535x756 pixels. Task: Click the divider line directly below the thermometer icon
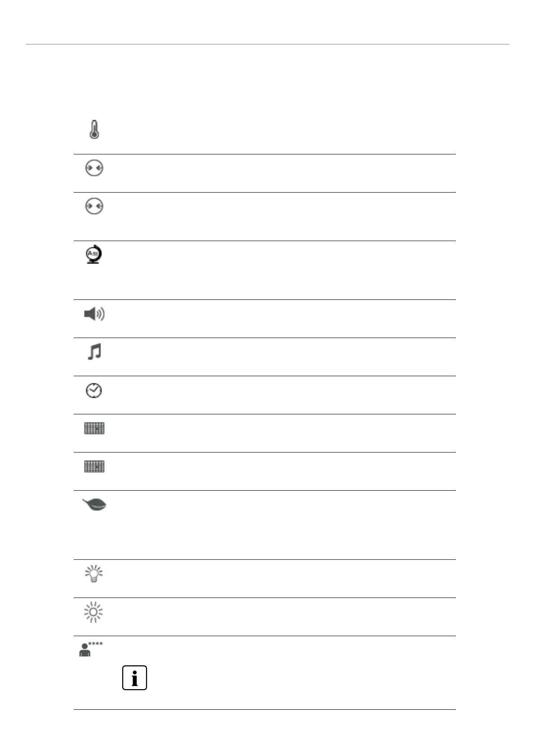(x=265, y=154)
